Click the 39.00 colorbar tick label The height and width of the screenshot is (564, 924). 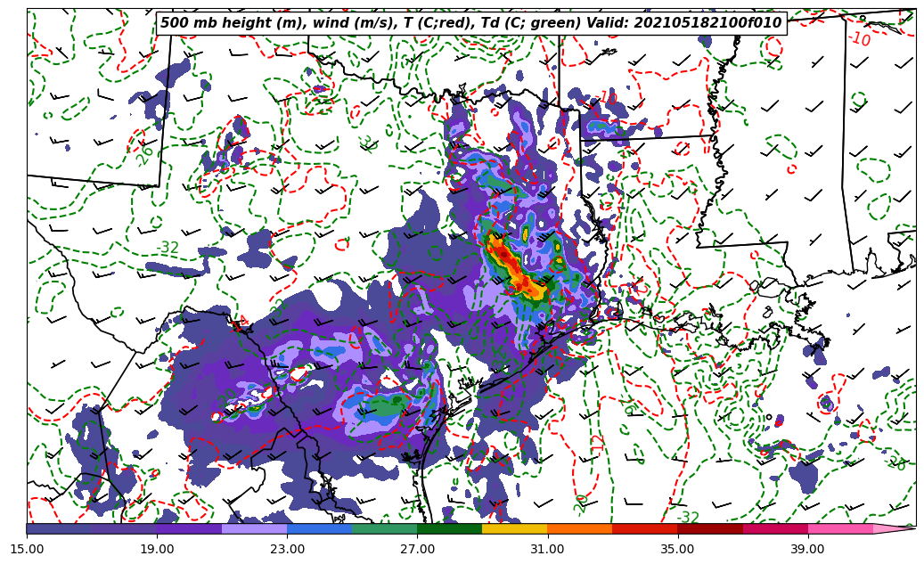pos(807,549)
